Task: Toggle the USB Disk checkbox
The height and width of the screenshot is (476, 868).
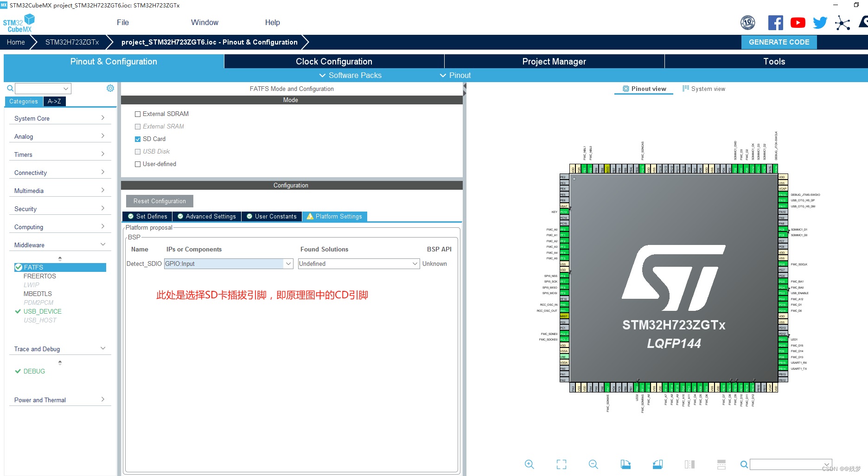Action: tap(138, 152)
